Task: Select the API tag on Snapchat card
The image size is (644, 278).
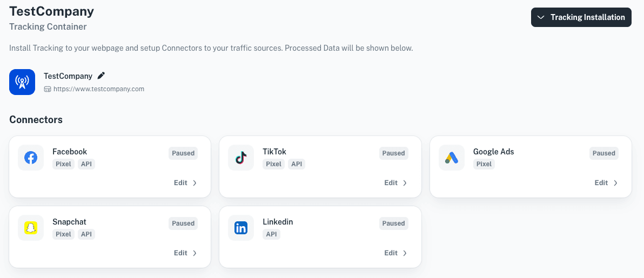Action: click(86, 234)
